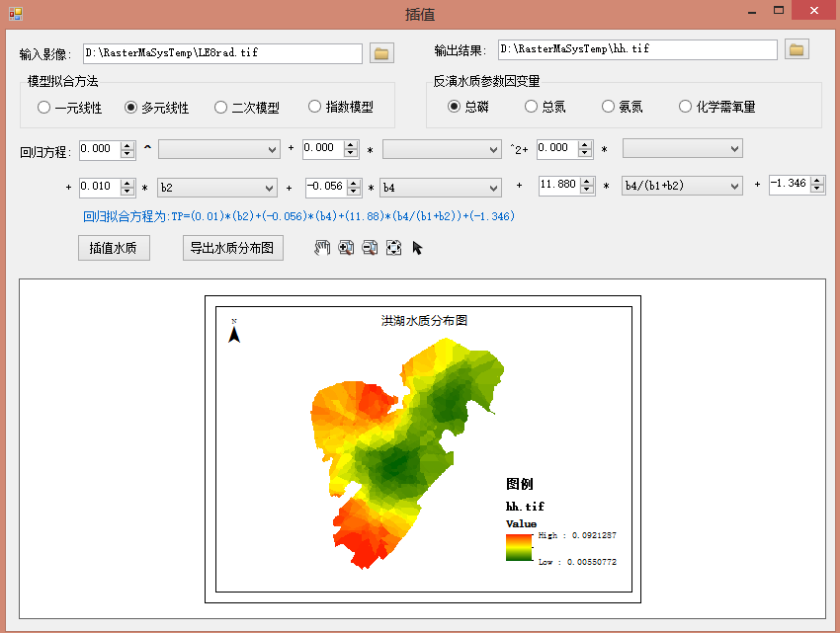
Task: Click the Low : 0.00550772 legend value
Action: tap(577, 562)
